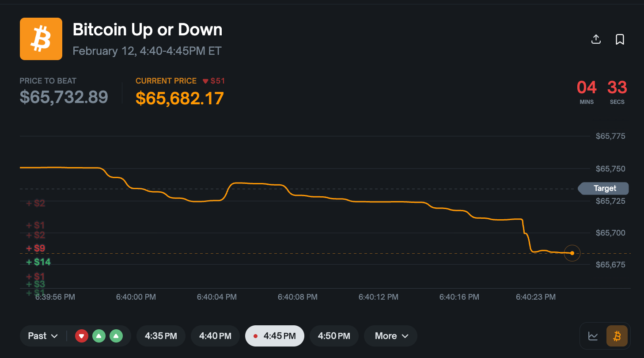Click the Target label on the chart
Image resolution: width=644 pixels, height=358 pixels.
point(603,188)
